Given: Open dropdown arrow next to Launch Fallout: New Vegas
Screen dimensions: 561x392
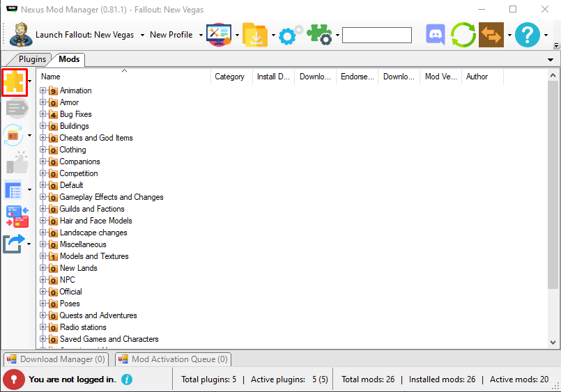Looking at the screenshot, I should click(x=142, y=35).
